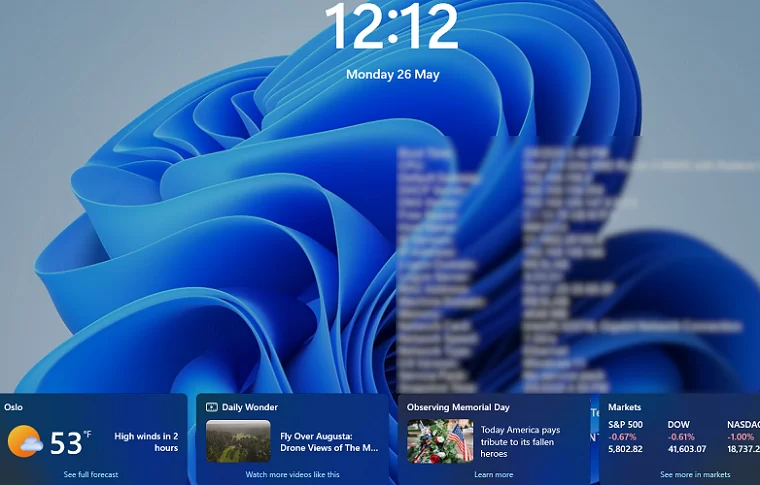The width and height of the screenshot is (760, 485).
Task: Click Fly Over Augusta video title
Action: [x=329, y=442]
